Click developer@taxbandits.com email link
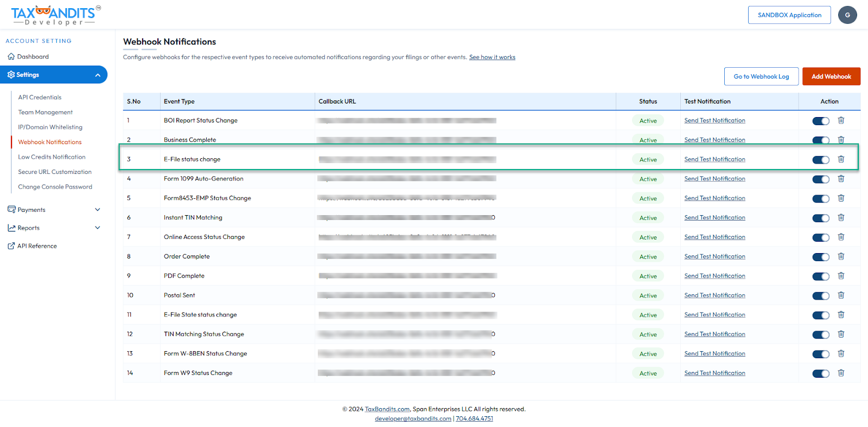Viewport: 868px width, 427px height. 413,418
